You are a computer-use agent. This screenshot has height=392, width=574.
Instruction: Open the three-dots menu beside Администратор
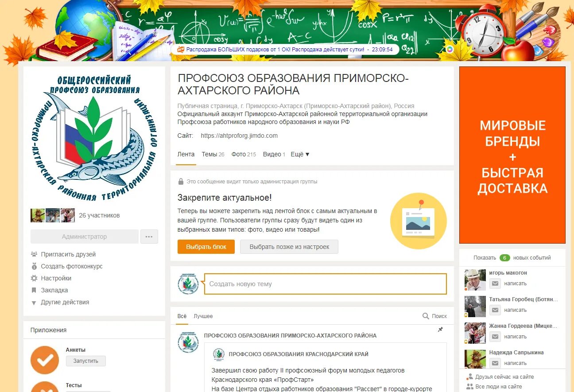[149, 237]
